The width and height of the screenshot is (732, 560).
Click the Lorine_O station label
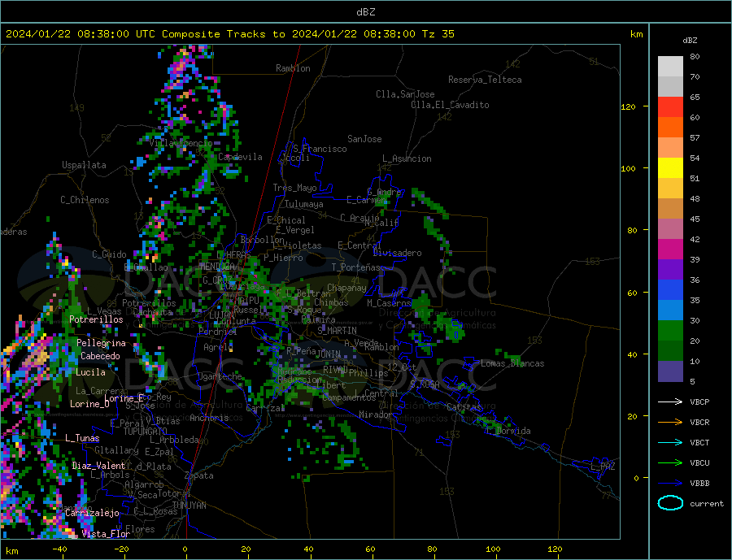tap(89, 404)
